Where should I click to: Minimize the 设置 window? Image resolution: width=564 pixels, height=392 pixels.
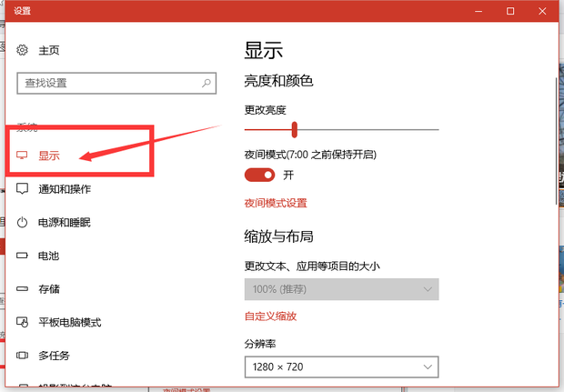[x=478, y=11]
